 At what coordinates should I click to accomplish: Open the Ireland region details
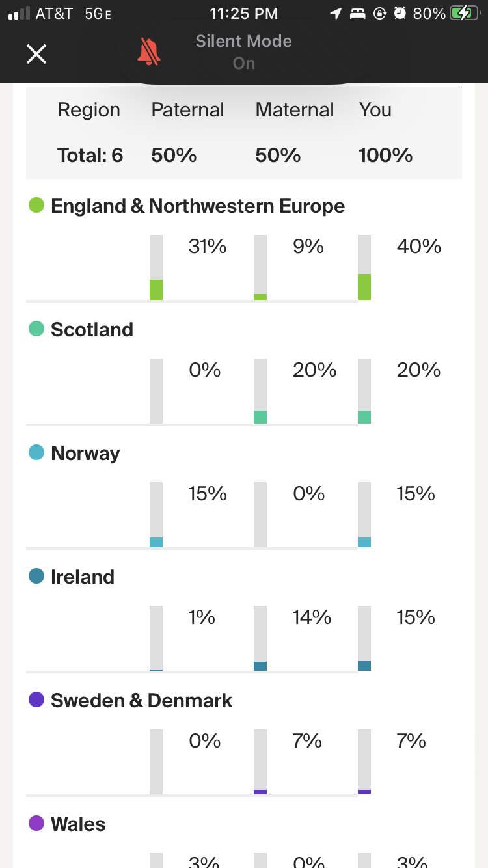(83, 577)
